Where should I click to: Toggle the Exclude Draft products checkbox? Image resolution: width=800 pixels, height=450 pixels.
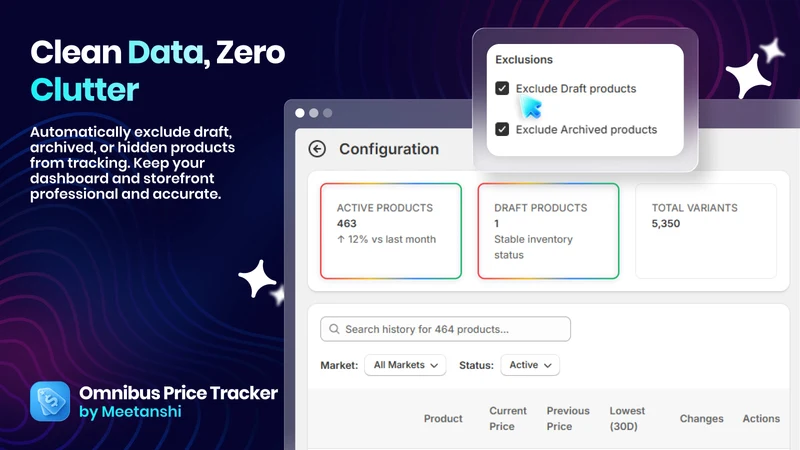502,88
